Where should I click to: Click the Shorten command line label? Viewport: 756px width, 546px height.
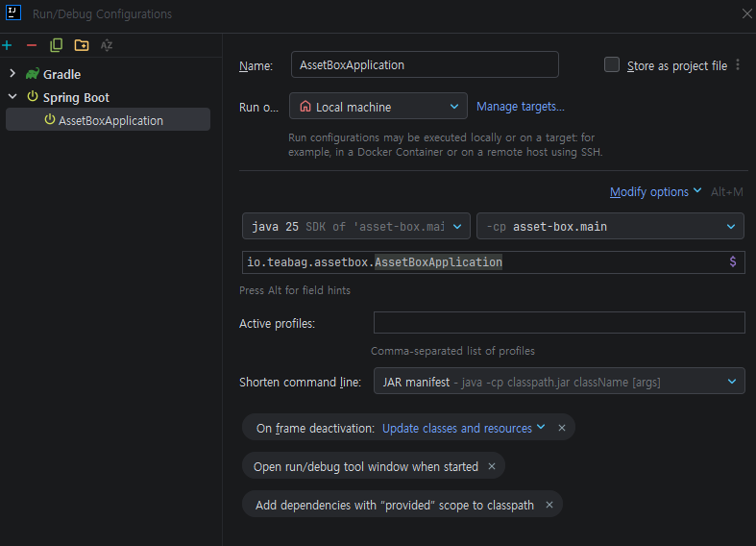(x=300, y=382)
